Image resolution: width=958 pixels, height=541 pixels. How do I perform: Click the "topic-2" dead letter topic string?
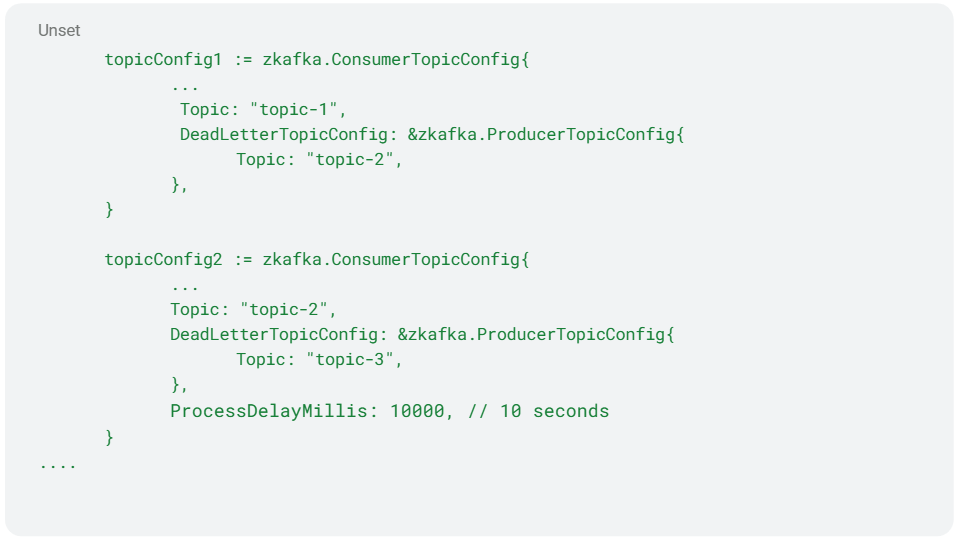click(x=350, y=160)
